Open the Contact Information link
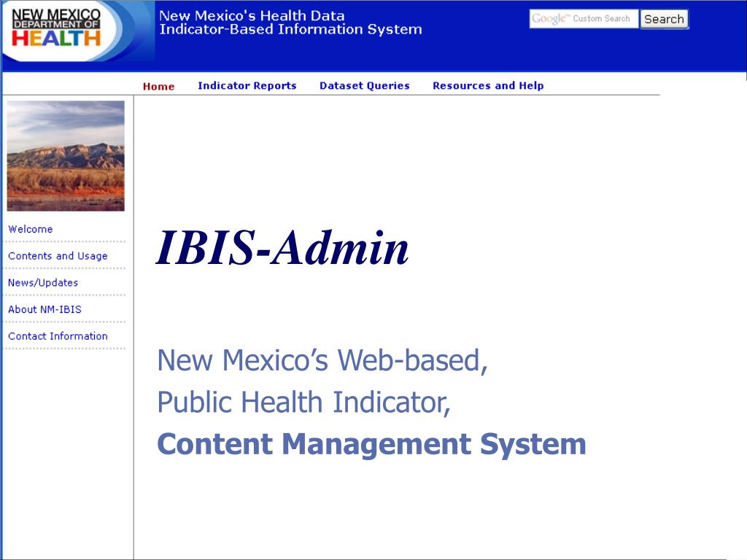 58,335
